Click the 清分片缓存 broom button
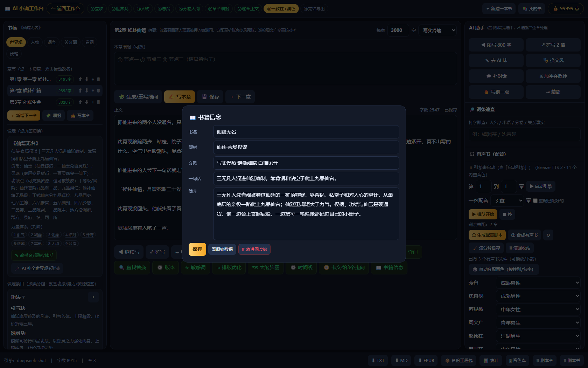588x368 pixels. click(x=486, y=248)
